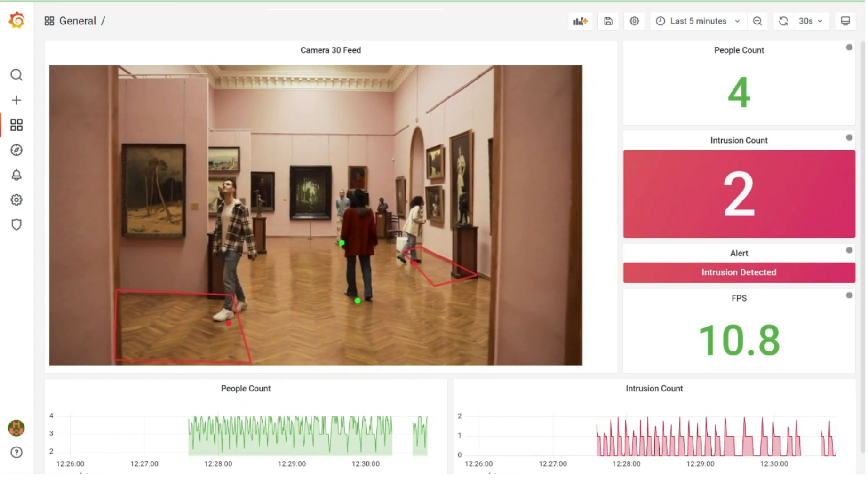Open the user profile avatar

tap(16, 428)
